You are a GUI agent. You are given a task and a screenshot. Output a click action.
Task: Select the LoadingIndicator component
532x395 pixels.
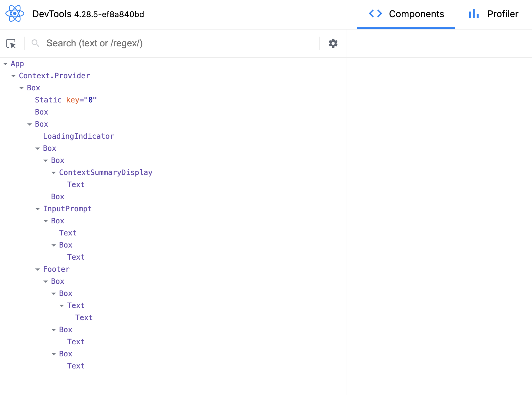point(78,136)
